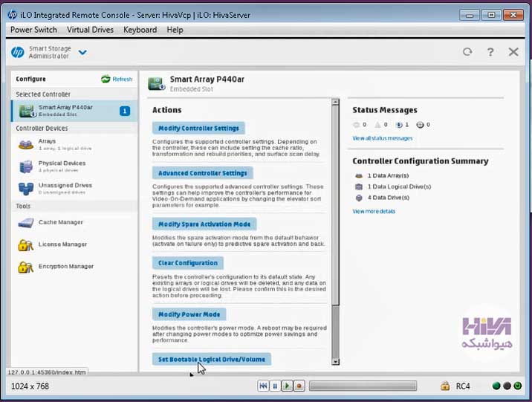Click the rewind playback button in the console bar
The width and height of the screenshot is (532, 402).
coord(263,386)
